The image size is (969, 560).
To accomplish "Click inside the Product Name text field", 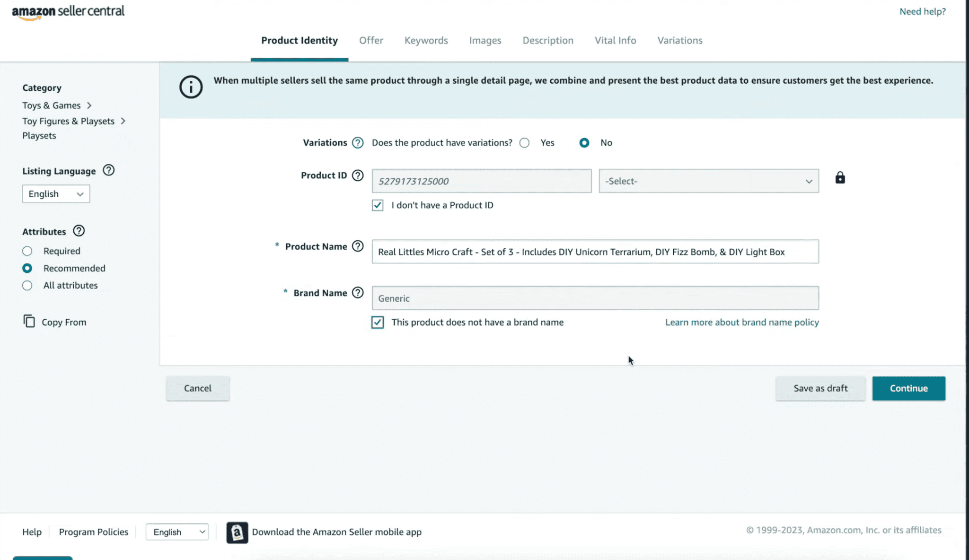I will [595, 252].
